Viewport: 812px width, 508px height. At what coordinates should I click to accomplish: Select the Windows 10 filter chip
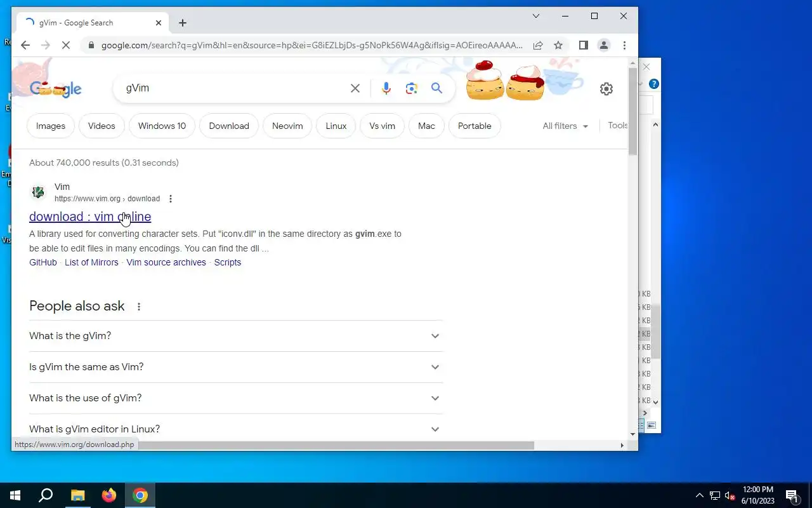(x=162, y=126)
